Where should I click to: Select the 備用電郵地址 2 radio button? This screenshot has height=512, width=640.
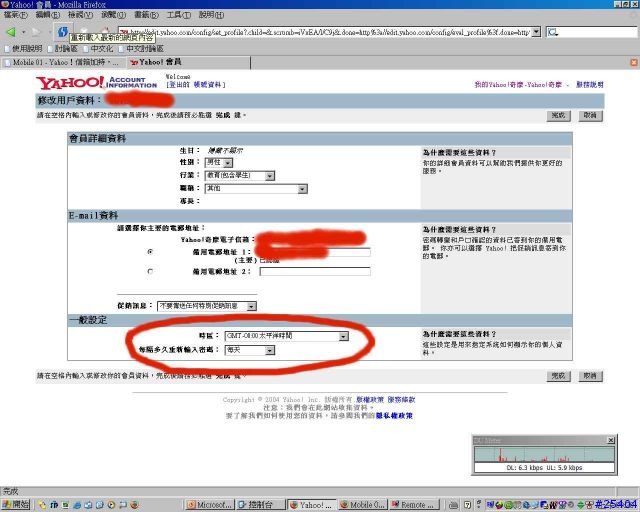click(150, 271)
